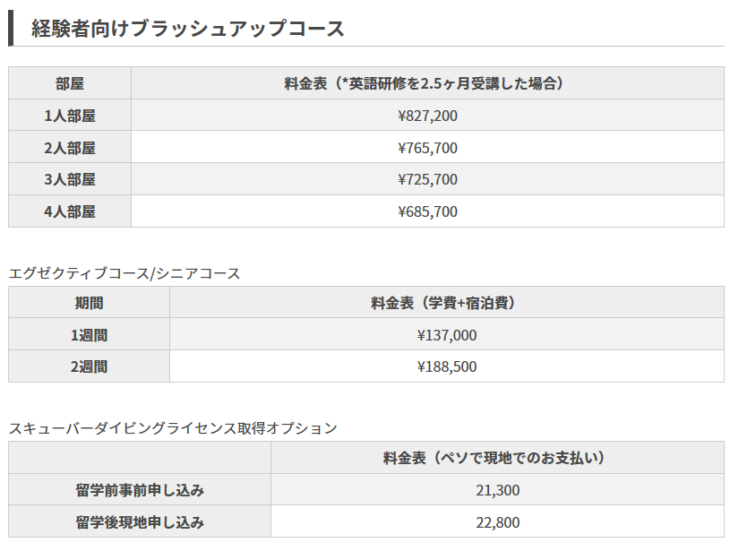
Task: Click the スキューバーダイビングライセンス取得オプション subtitle
Action: 173,428
